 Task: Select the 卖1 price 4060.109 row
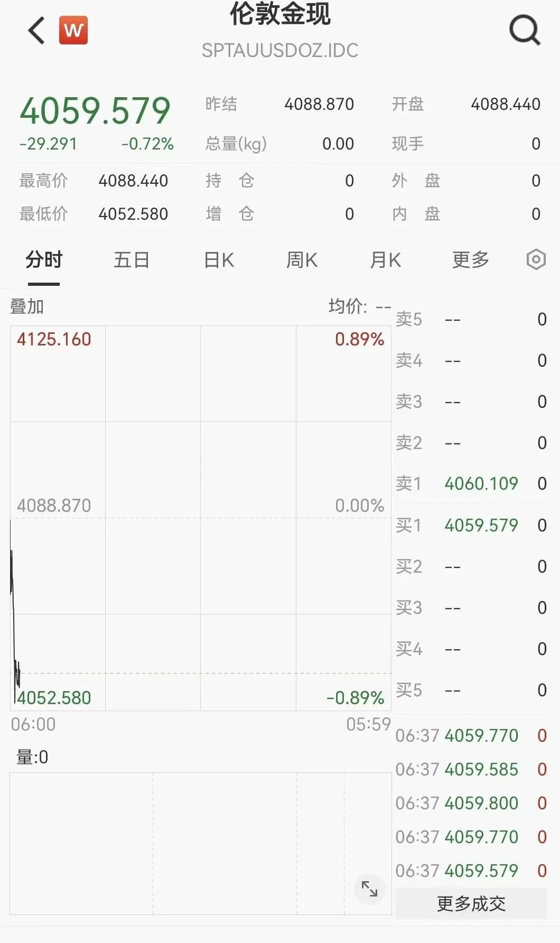(471, 483)
